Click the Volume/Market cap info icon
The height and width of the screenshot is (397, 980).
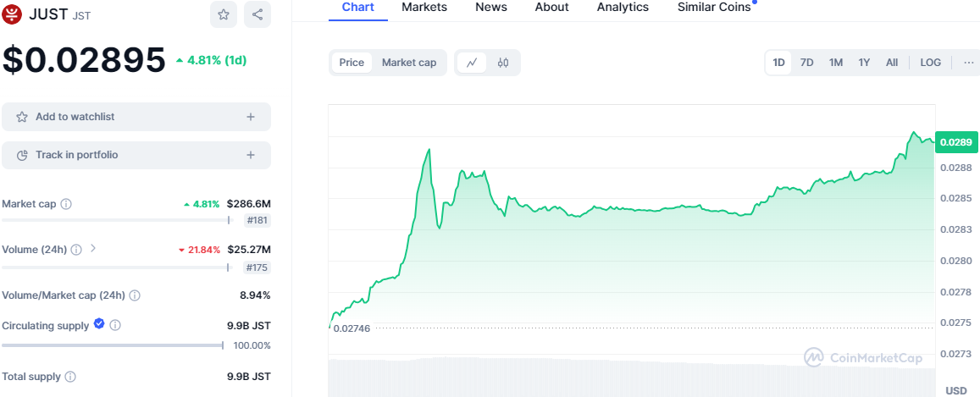coord(135,295)
